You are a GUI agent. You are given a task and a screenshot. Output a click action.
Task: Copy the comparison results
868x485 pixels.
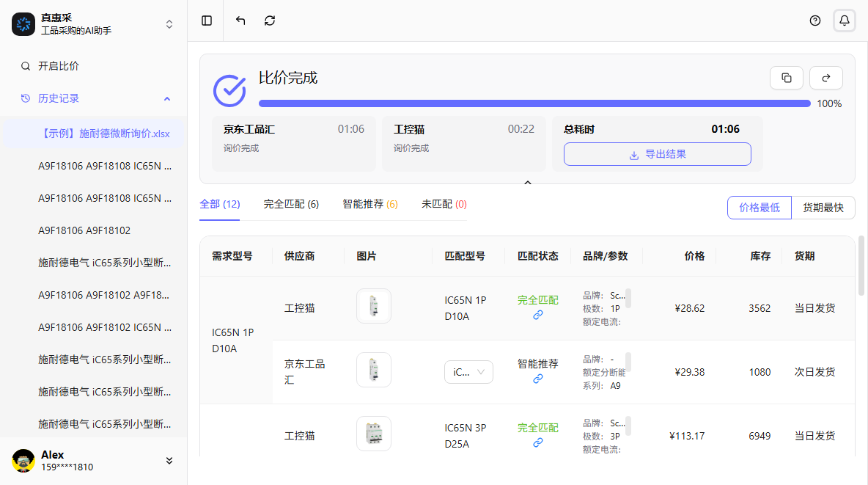tap(786, 77)
